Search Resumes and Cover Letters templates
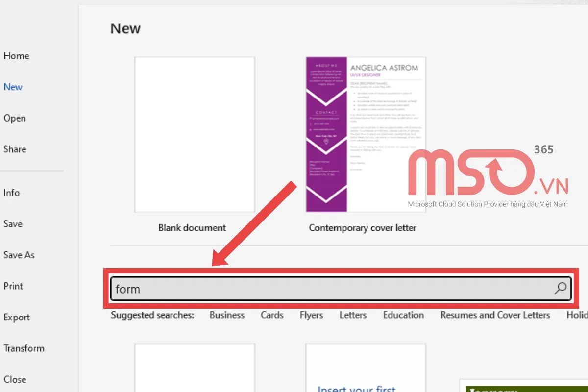 495,315
